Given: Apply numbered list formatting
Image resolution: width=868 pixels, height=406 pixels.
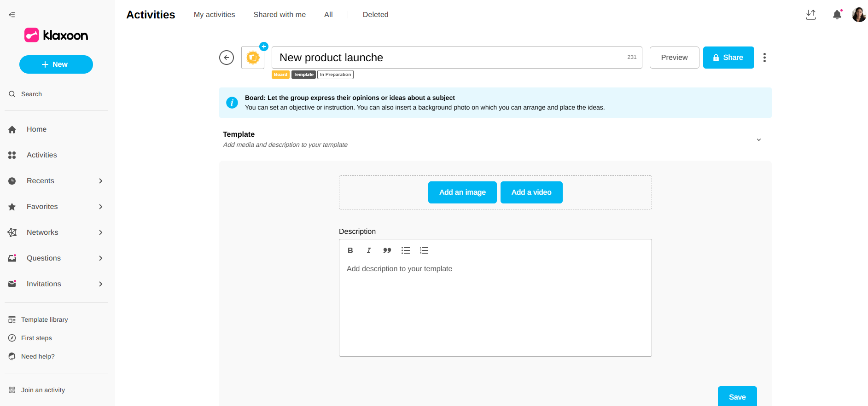Looking at the screenshot, I should tap(424, 250).
